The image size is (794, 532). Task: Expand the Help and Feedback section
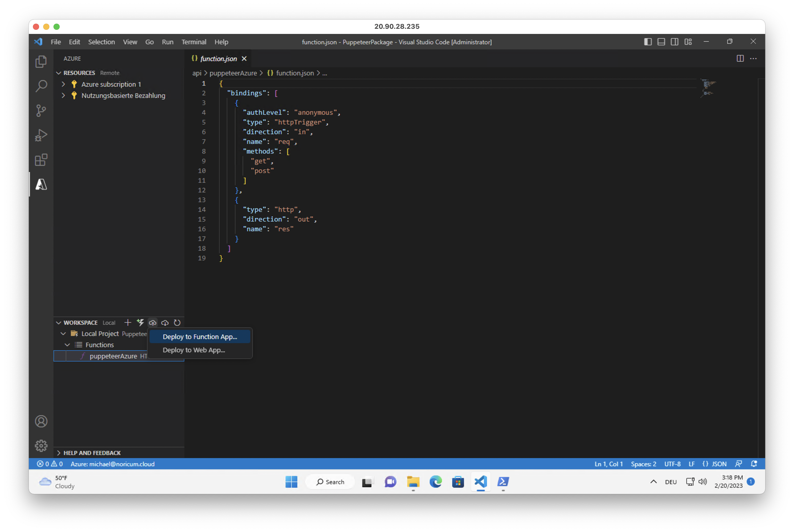[x=92, y=453]
